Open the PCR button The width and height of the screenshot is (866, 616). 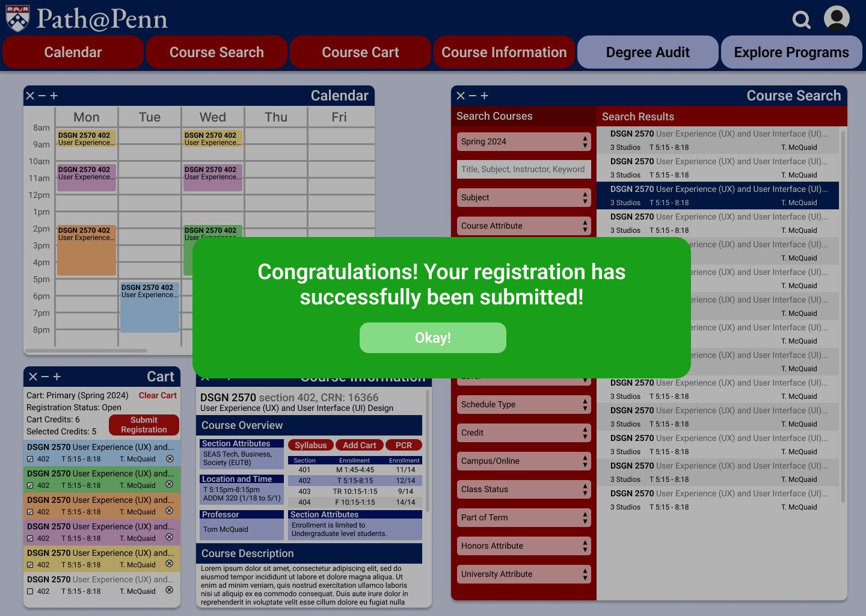(404, 445)
